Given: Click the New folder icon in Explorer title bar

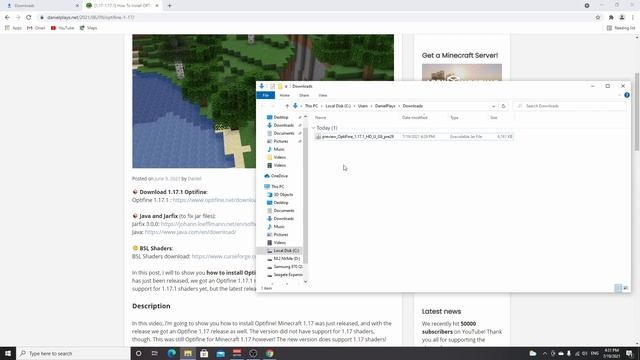Looking at the screenshot, I should pos(280,86).
